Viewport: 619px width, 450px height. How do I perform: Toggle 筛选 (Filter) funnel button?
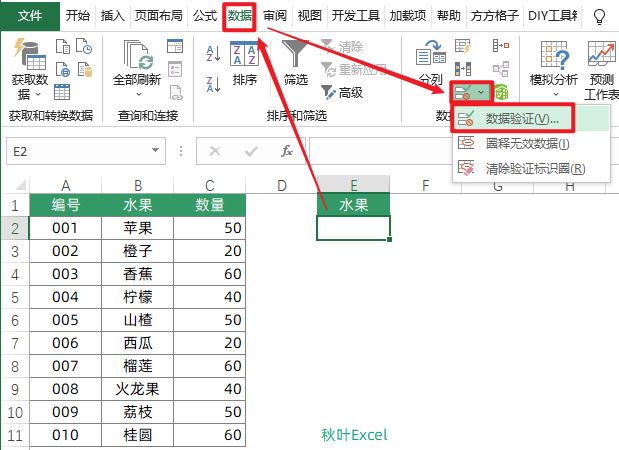point(296,63)
